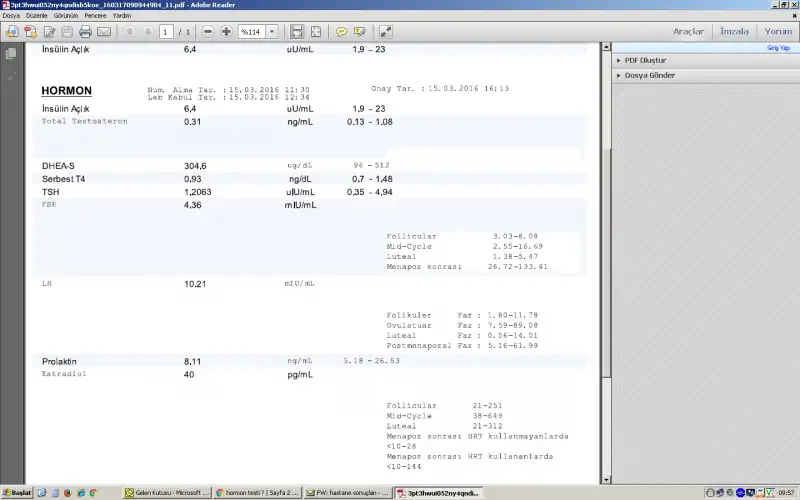800x500 pixels.
Task: Click the Başlat start button
Action: click(17, 493)
